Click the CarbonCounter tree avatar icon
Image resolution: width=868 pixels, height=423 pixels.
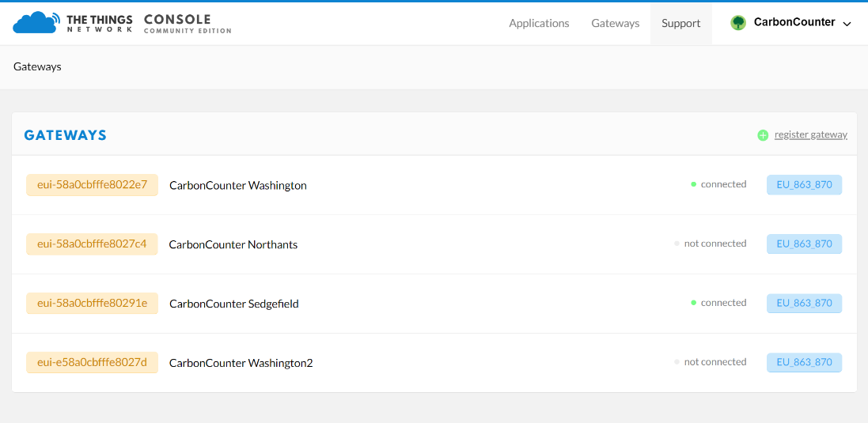pos(738,23)
